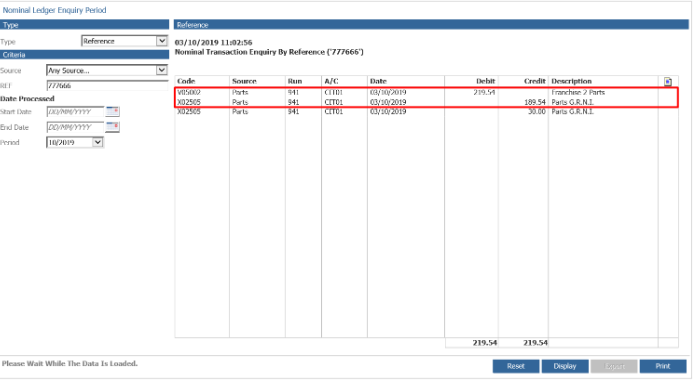Expand the Period dropdown showing 10/2019
693x380 pixels.
[98, 142]
